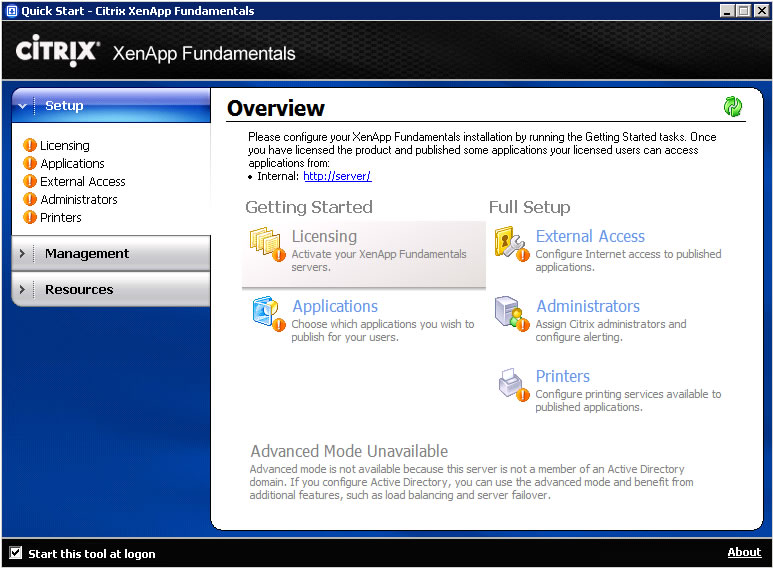Click the External Access key-and-wrench icon
Viewport: 773px width, 568px height.
coord(511,244)
